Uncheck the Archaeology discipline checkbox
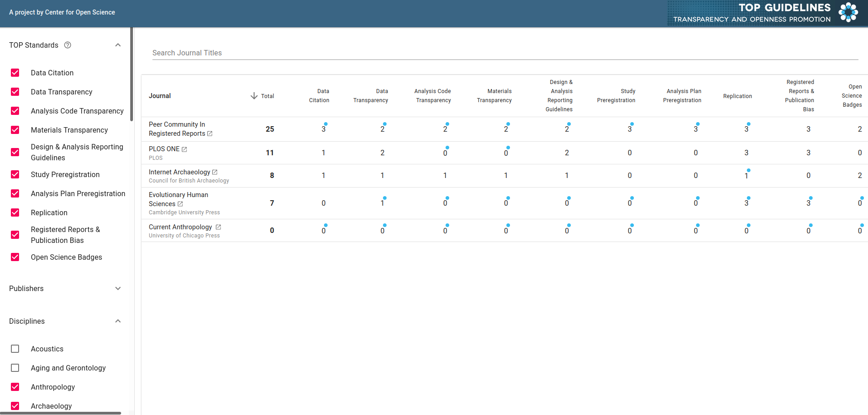The height and width of the screenshot is (415, 868). pos(15,406)
